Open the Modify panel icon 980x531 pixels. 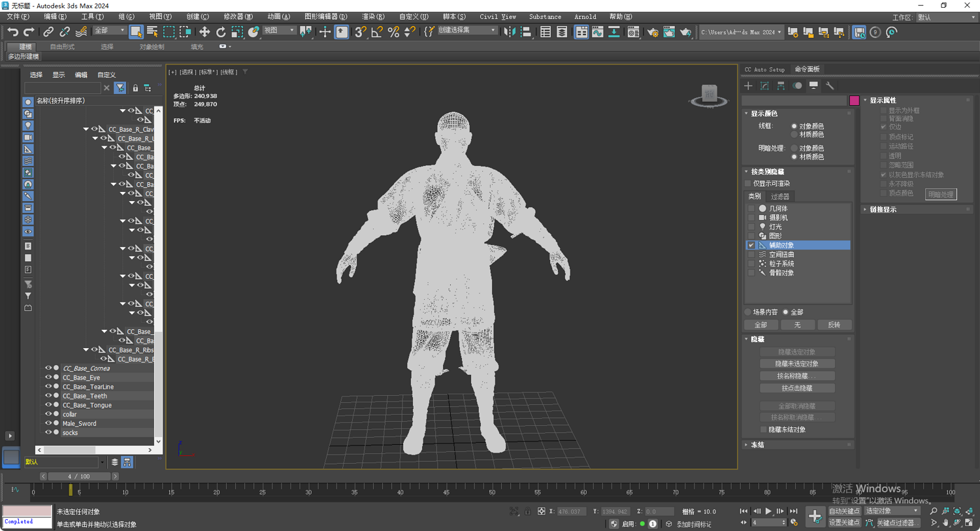[x=765, y=86]
